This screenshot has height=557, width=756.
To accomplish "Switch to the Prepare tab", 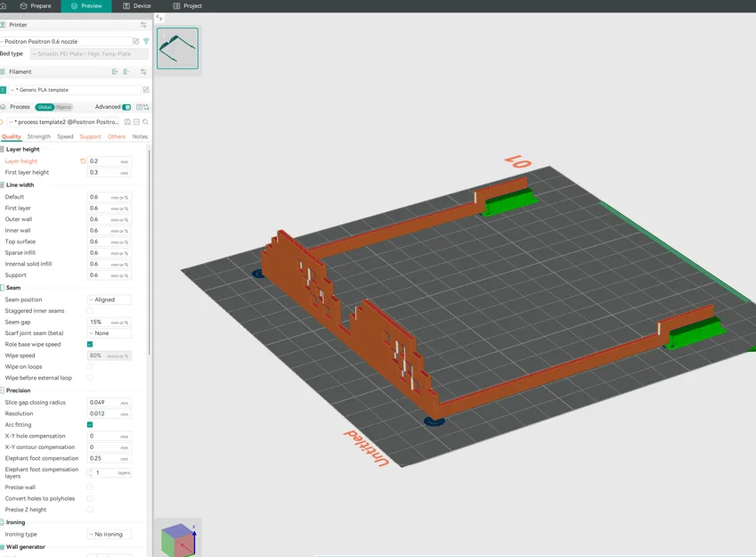I will tap(36, 5).
